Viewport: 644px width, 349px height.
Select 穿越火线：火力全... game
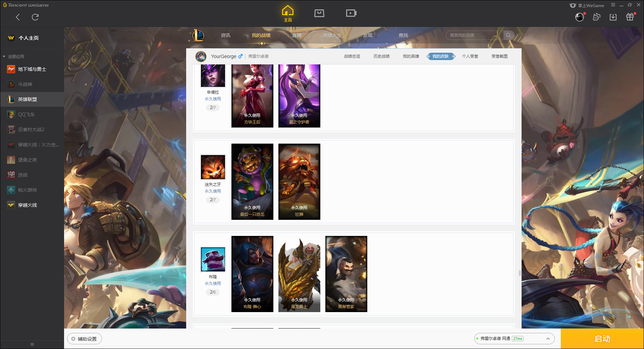pyautogui.click(x=32, y=145)
